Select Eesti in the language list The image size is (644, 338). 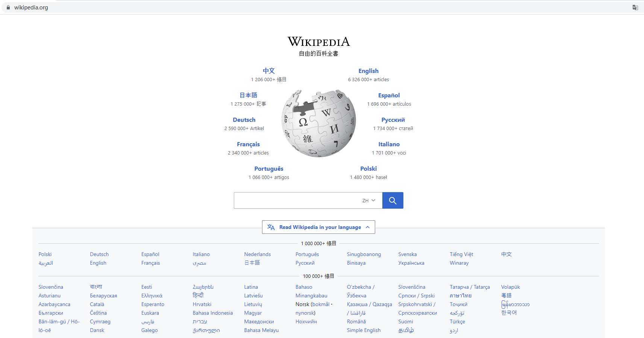147,287
